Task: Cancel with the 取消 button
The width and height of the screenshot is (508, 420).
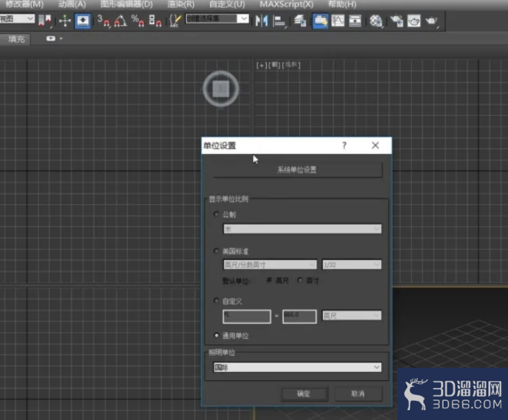Action: [x=358, y=393]
